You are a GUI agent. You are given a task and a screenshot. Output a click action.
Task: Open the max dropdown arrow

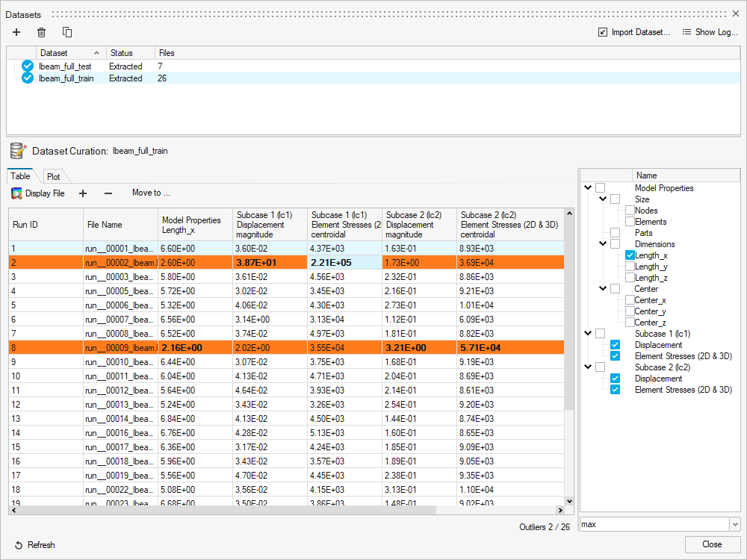734,525
